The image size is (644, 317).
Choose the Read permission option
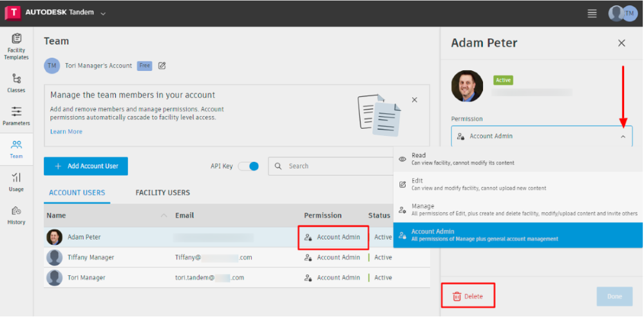518,158
